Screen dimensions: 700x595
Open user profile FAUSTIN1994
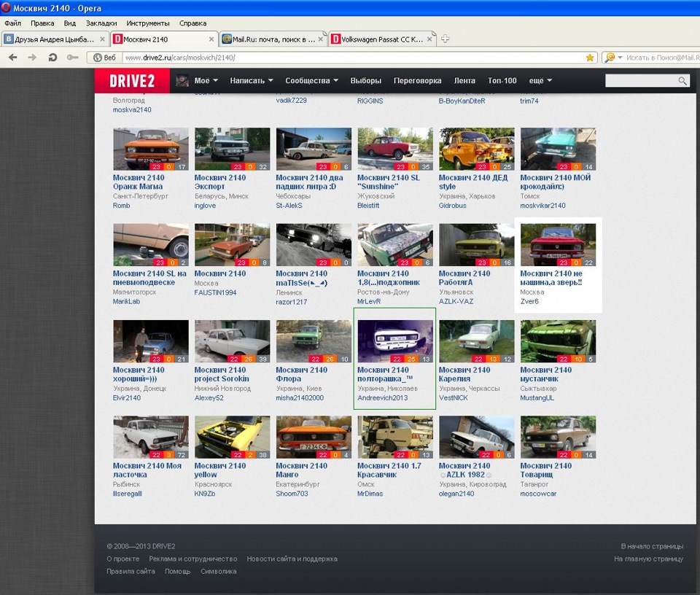coord(215,293)
